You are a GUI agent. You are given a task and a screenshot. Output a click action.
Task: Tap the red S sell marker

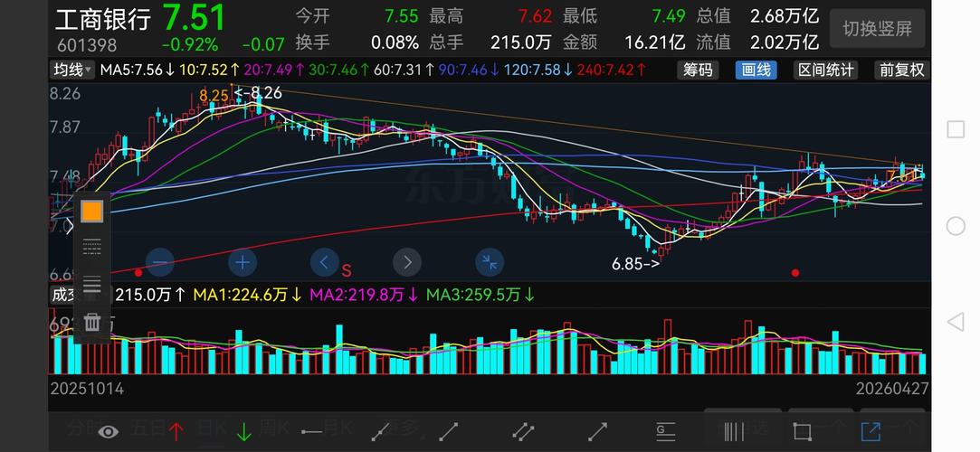[347, 270]
